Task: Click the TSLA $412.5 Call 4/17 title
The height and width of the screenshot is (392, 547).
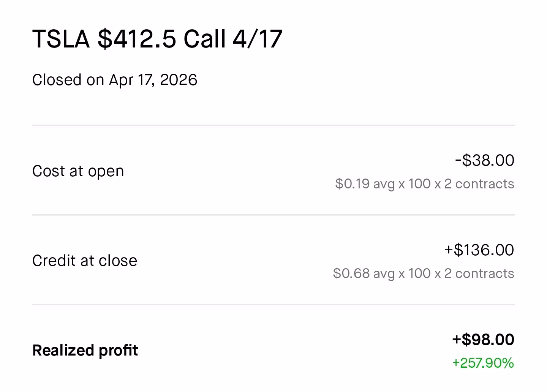Action: (x=157, y=39)
